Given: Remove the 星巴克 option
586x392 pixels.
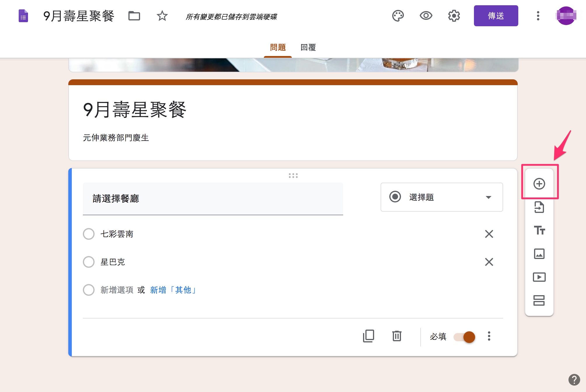Looking at the screenshot, I should pos(489,262).
